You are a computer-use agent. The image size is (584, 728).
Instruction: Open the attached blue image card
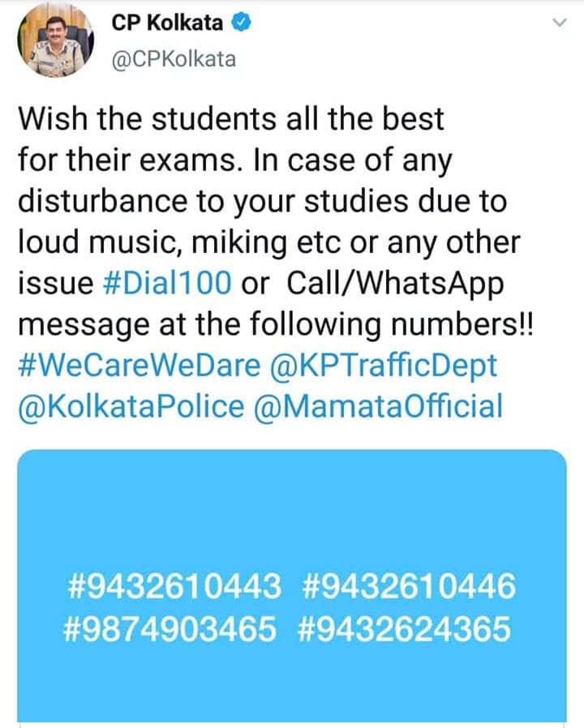292,586
